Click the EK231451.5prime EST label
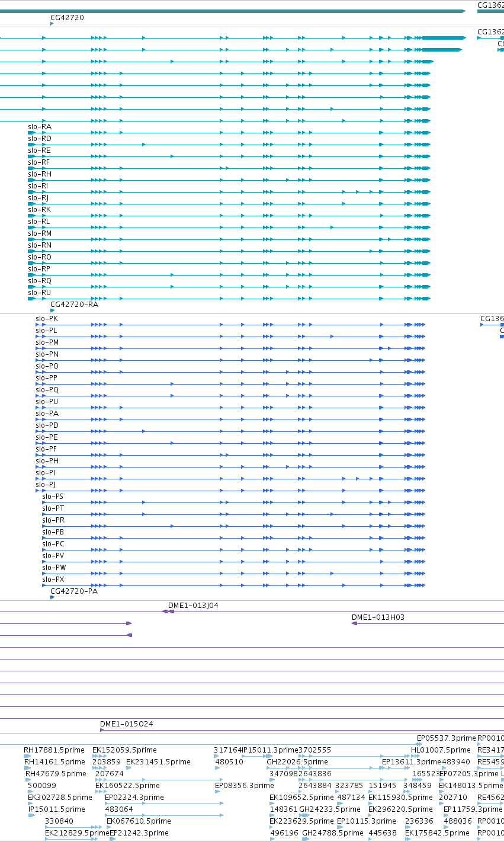The height and width of the screenshot is (842, 504). click(158, 762)
